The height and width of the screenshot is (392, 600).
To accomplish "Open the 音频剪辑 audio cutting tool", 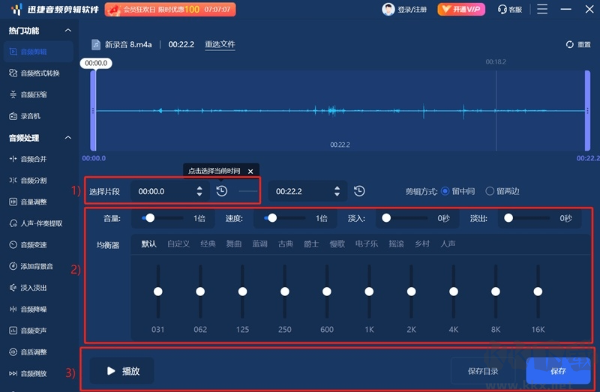I will (x=38, y=52).
